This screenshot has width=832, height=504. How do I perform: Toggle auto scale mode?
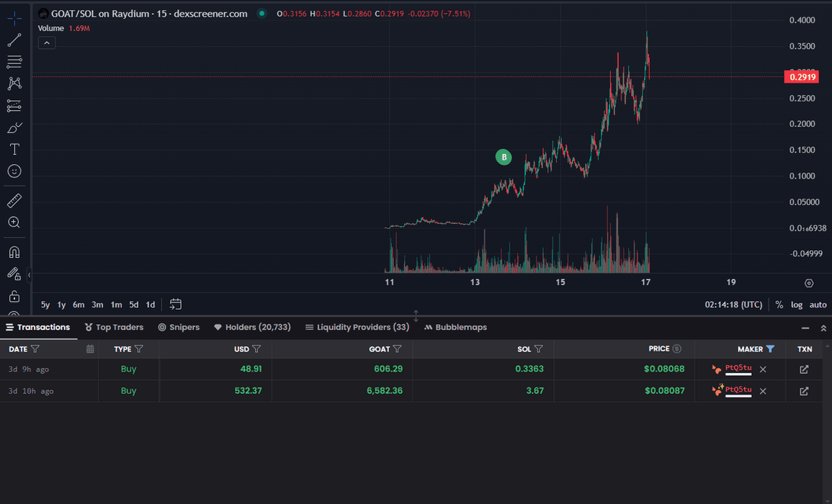818,305
